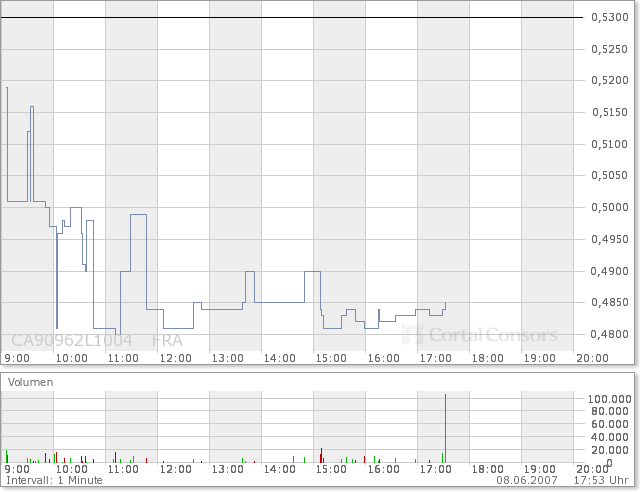Viewport: 640px width, 492px height.
Task: Click the 18:00 label on volume chart
Action: (x=487, y=468)
